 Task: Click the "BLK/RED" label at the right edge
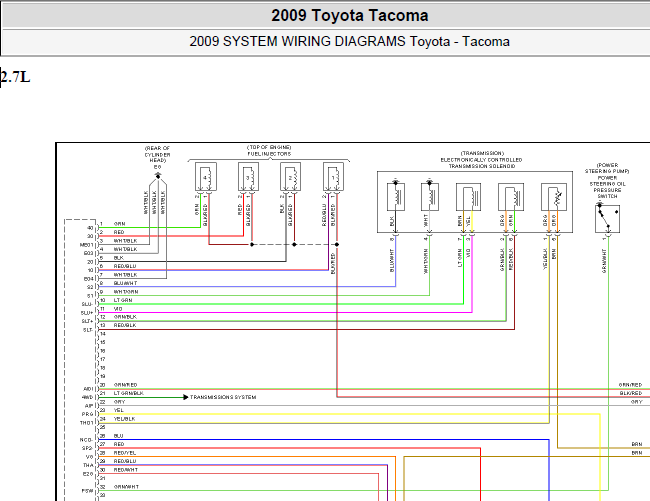click(x=631, y=393)
